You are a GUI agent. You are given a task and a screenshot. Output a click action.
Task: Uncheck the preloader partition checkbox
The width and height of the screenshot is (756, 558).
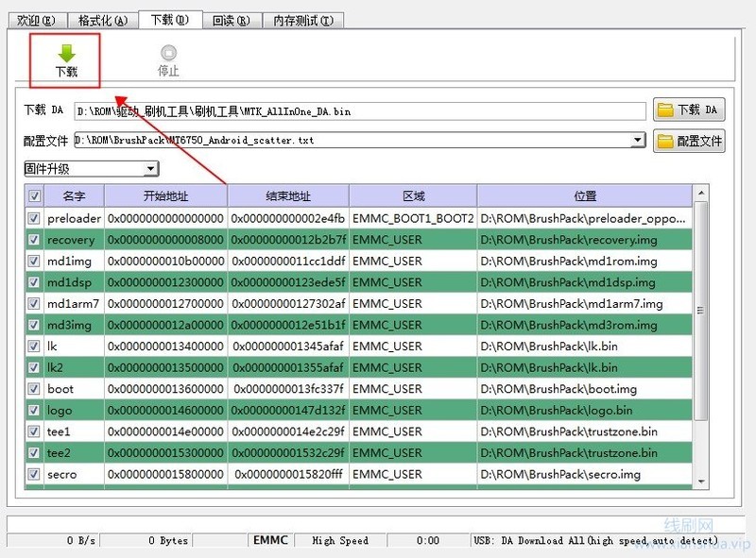[x=34, y=218]
